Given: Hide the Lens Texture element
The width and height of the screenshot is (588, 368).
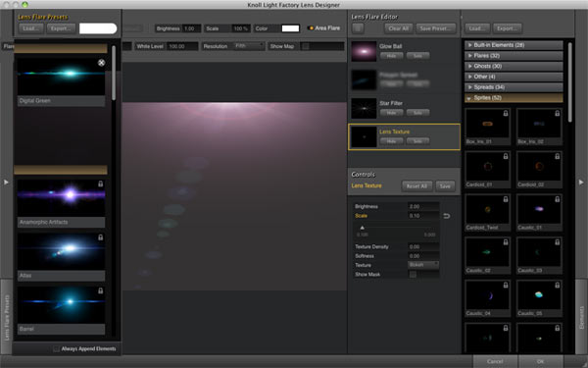Looking at the screenshot, I should (391, 140).
